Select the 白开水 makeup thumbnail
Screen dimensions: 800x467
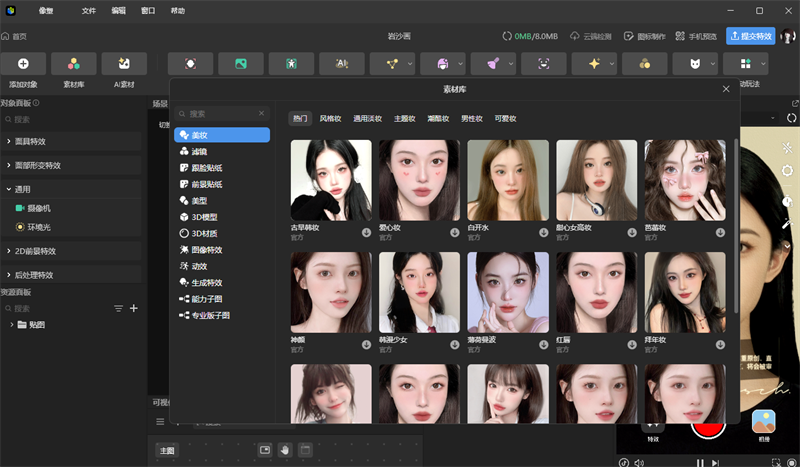(x=508, y=180)
